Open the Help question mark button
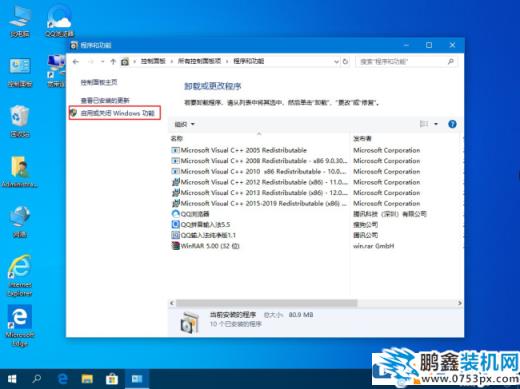 (x=452, y=124)
